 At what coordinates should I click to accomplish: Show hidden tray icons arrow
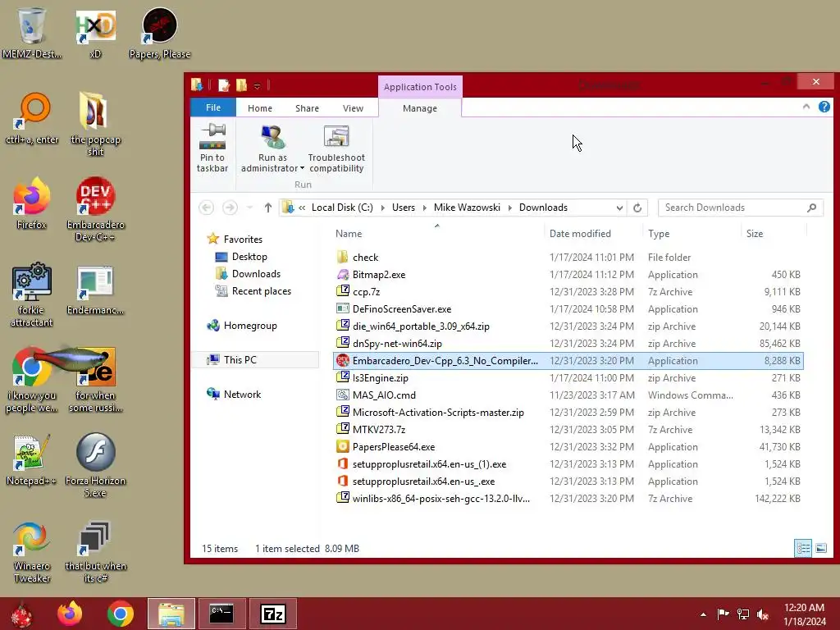pyautogui.click(x=703, y=614)
